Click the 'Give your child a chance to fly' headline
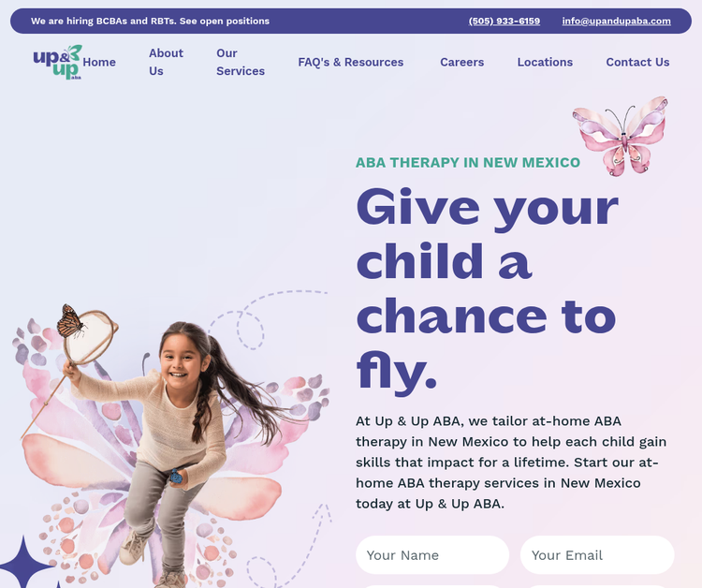Viewport: 702px width, 588px height. pos(487,289)
